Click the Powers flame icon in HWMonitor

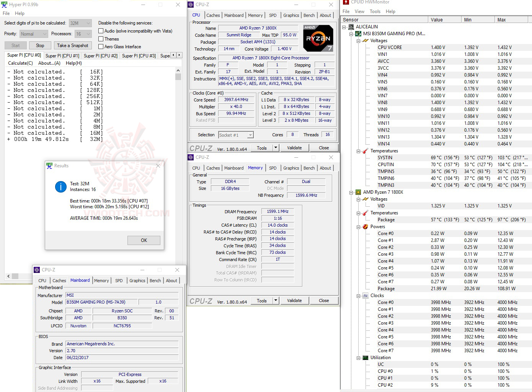pos(366,227)
